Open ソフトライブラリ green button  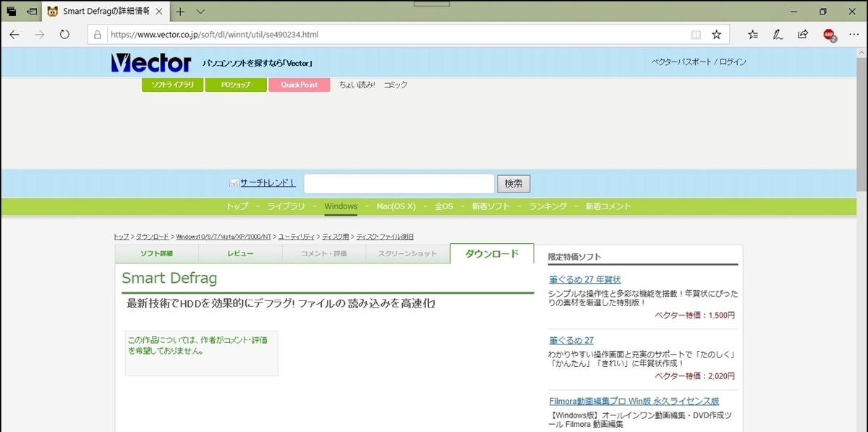[172, 85]
